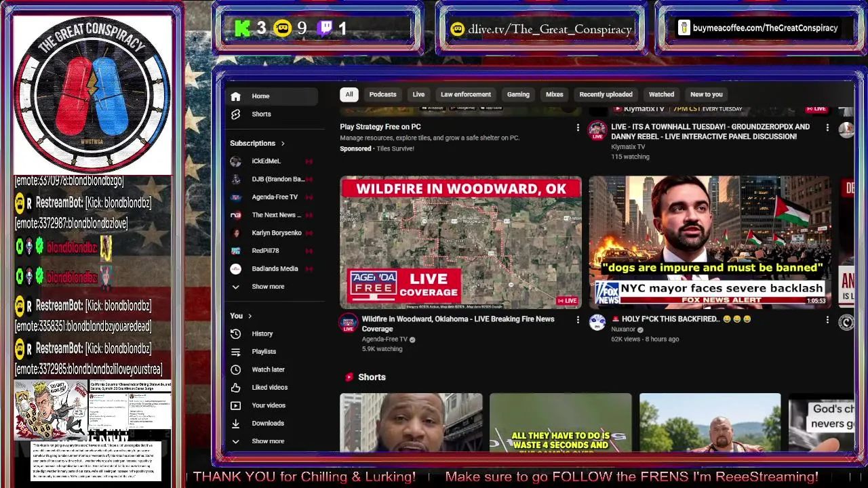Open Tiles Survive! sponsor link
The image size is (868, 488).
pyautogui.click(x=395, y=149)
